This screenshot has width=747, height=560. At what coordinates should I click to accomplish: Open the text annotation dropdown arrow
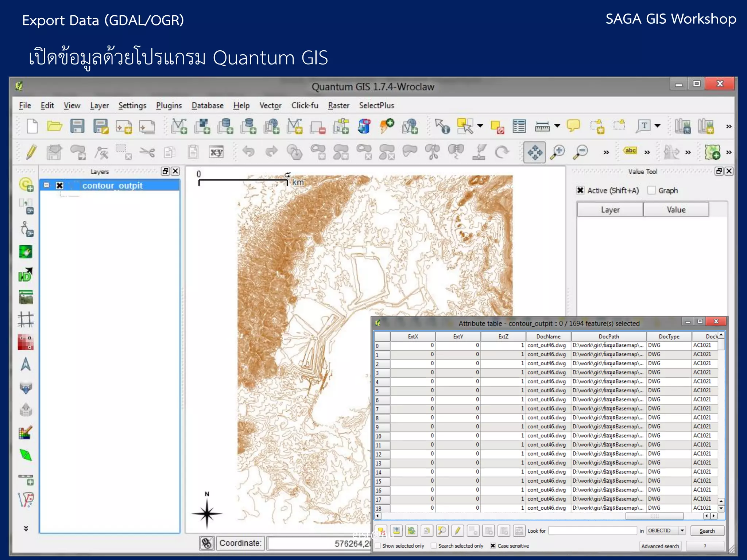pyautogui.click(x=658, y=126)
